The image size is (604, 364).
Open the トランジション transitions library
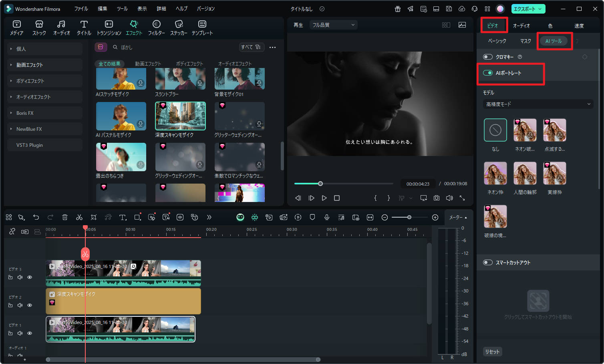109,28
